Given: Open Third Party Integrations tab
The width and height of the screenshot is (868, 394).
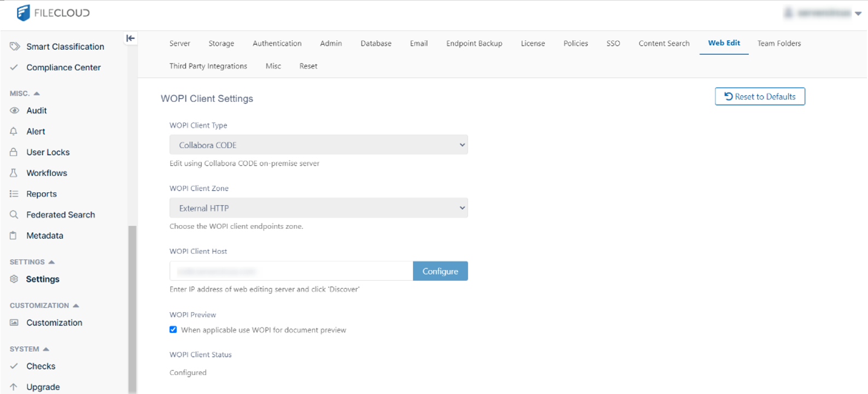Looking at the screenshot, I should point(208,66).
